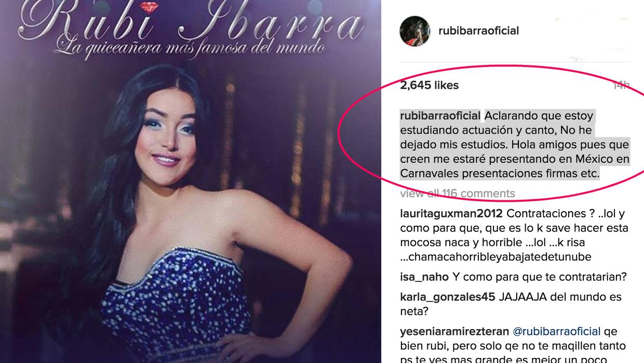Open commenter lauritaguxman2012's profile
Viewport: 644px width, 363px height.
pyautogui.click(x=451, y=213)
